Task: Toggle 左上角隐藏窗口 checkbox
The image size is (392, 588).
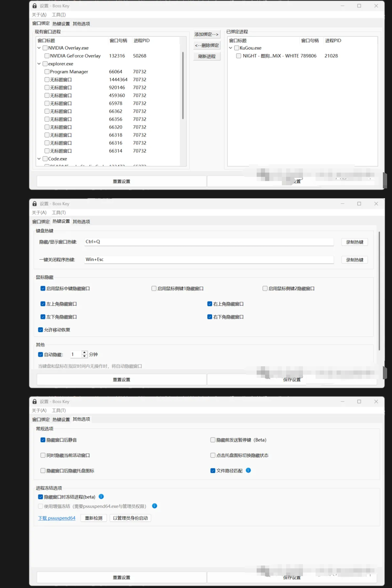Action: (x=43, y=304)
